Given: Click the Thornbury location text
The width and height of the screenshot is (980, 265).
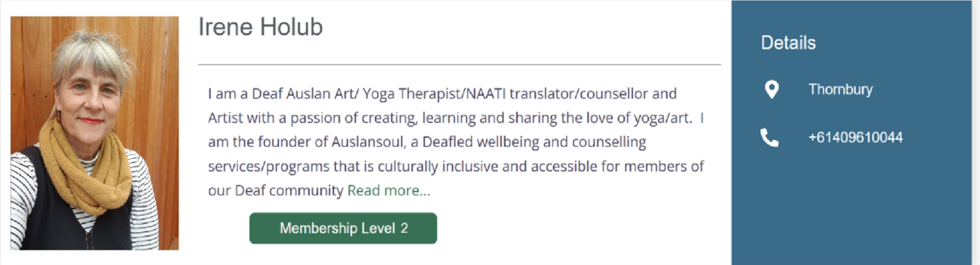Looking at the screenshot, I should 840,90.
